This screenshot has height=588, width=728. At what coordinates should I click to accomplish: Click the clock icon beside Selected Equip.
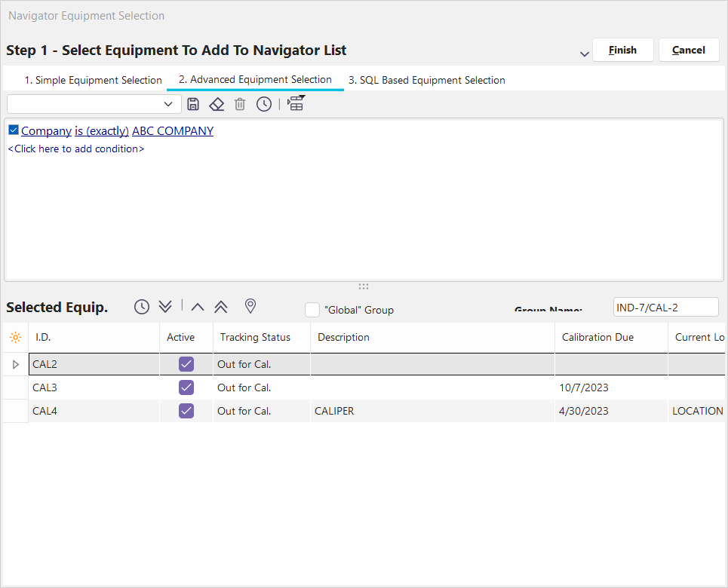coord(142,306)
